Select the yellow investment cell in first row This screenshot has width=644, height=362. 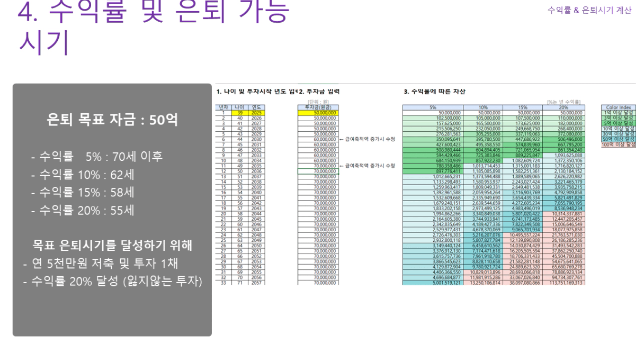[318, 113]
